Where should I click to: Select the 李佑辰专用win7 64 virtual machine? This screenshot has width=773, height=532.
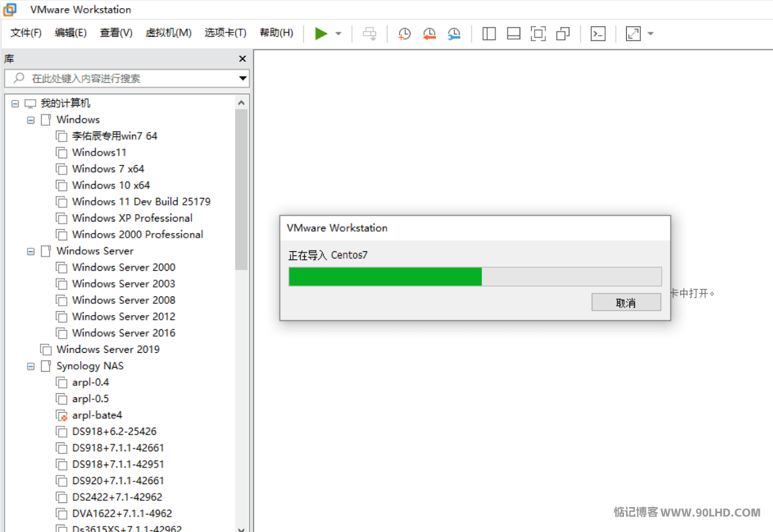tap(115, 136)
